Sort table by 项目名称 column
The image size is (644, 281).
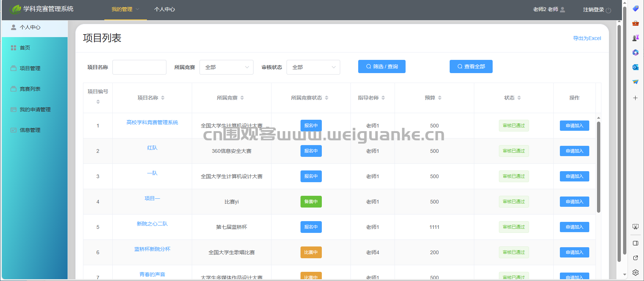point(163,98)
